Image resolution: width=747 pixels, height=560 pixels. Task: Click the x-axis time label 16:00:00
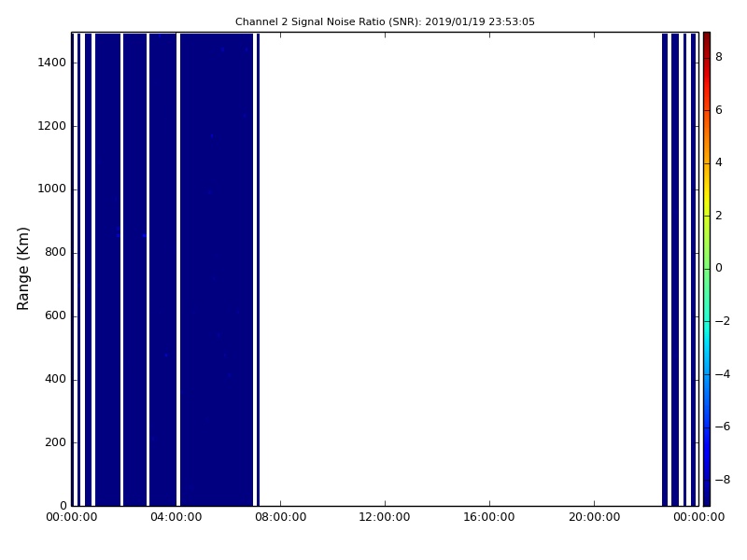(489, 517)
